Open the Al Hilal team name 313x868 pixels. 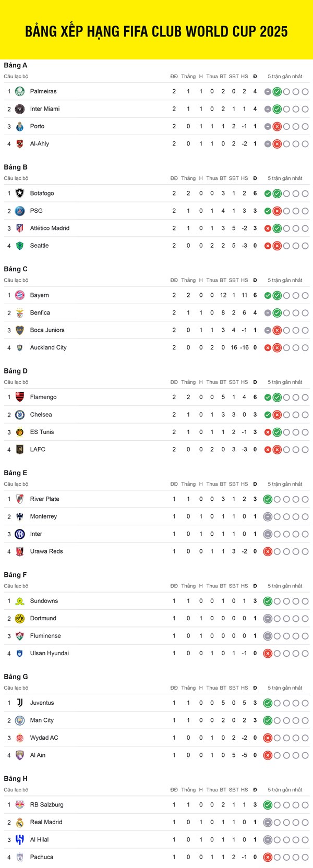39,840
